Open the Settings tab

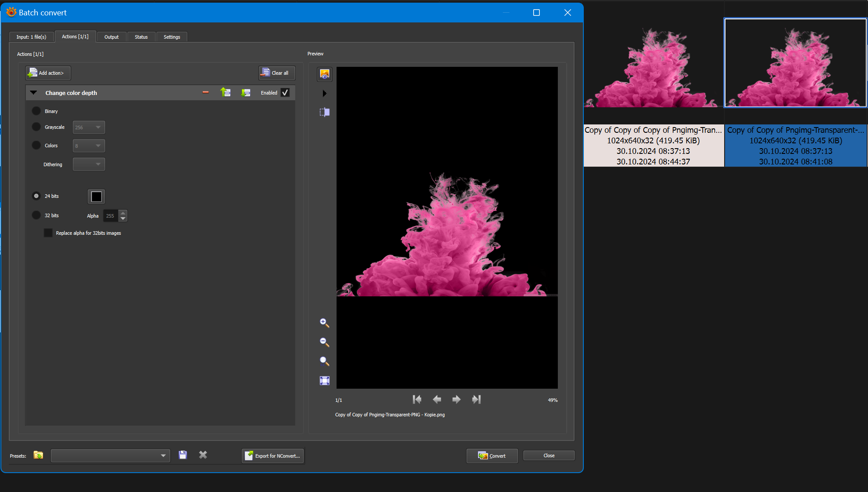click(172, 37)
